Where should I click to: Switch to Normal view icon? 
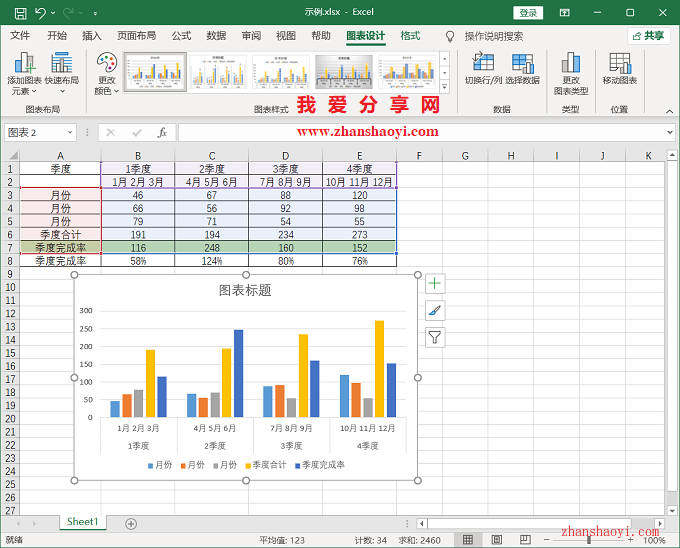coord(468,540)
